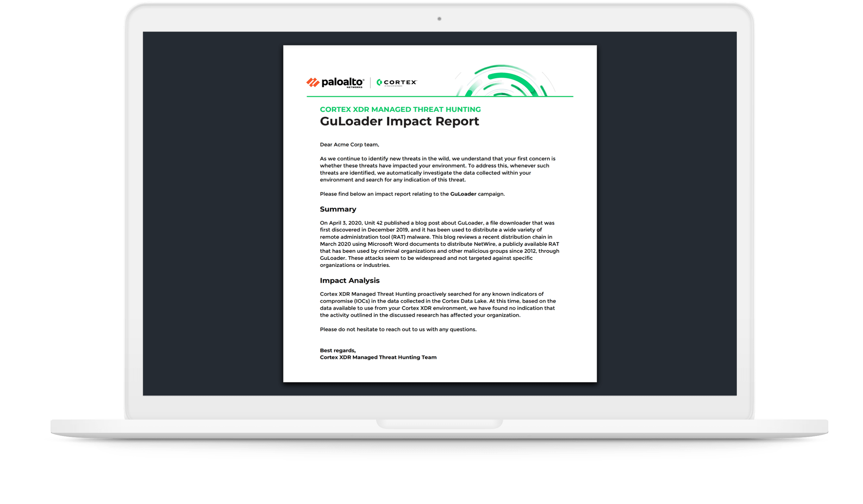This screenshot has width=863, height=504.
Task: Expand the Summary section
Action: tap(338, 209)
